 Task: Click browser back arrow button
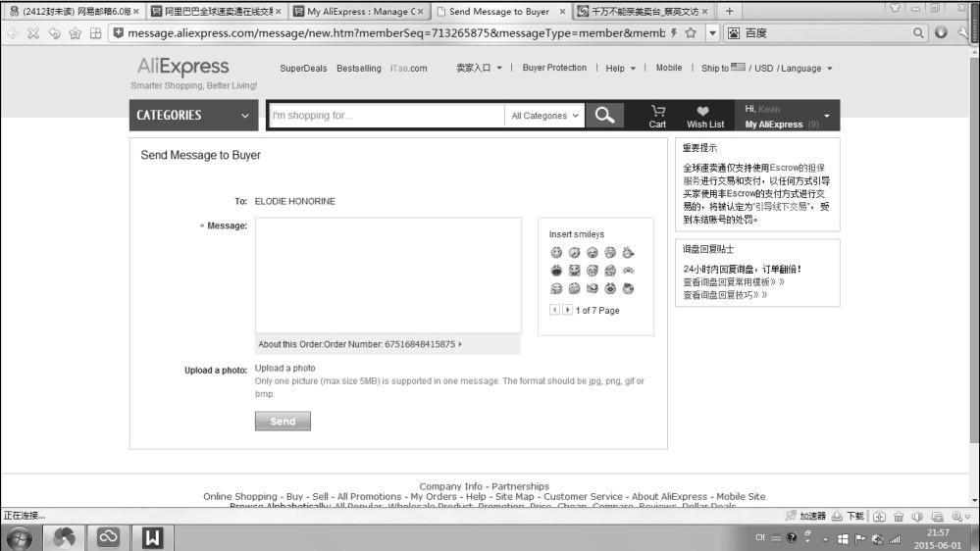pyautogui.click(x=13, y=33)
